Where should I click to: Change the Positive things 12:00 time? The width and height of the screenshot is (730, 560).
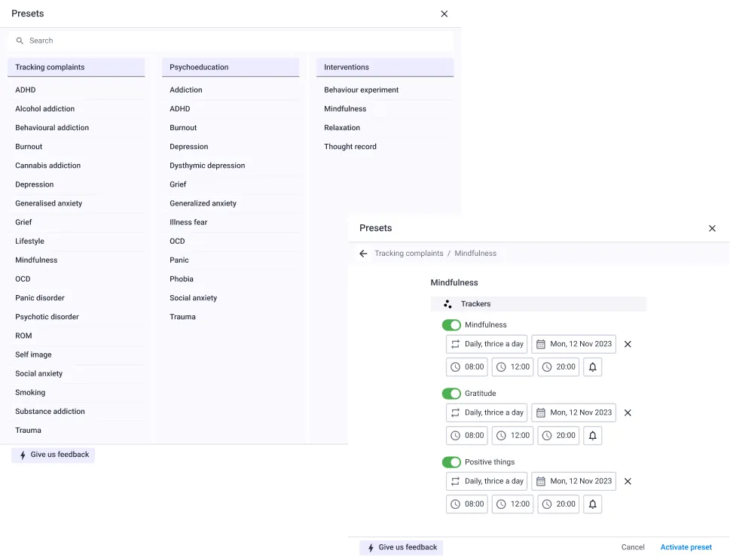pos(512,504)
